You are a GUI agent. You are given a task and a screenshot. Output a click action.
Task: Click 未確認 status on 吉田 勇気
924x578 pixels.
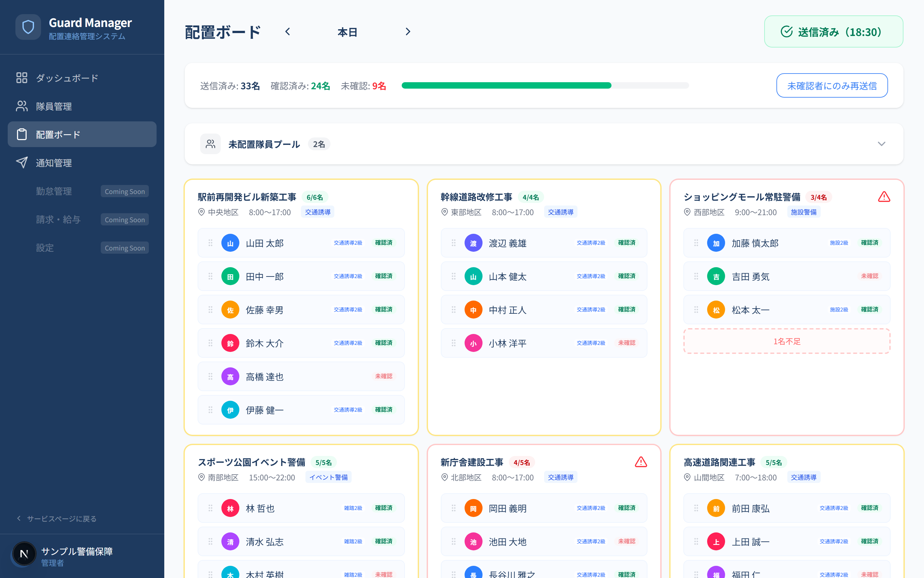tap(869, 276)
